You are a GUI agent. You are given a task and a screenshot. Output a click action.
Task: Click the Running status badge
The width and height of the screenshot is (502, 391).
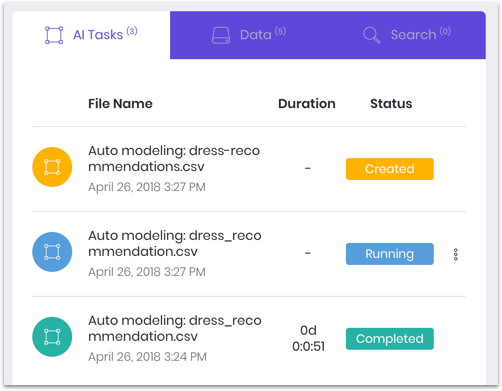click(x=390, y=254)
